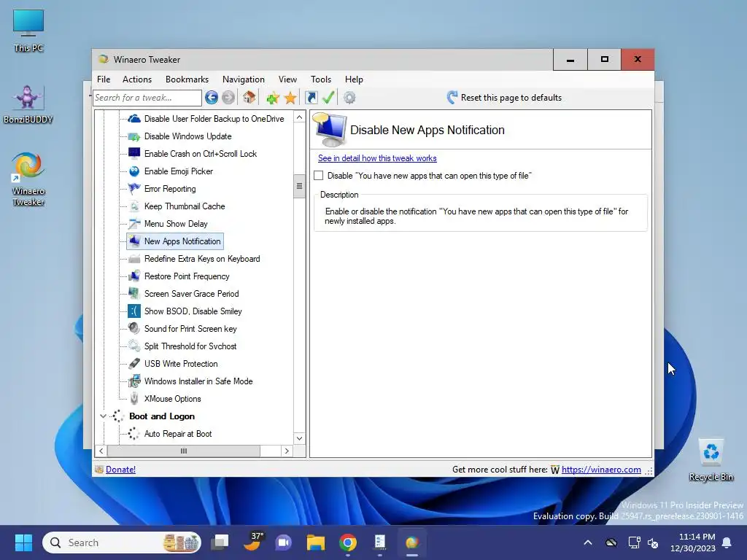Open the View menu
The image size is (747, 560).
click(x=287, y=79)
